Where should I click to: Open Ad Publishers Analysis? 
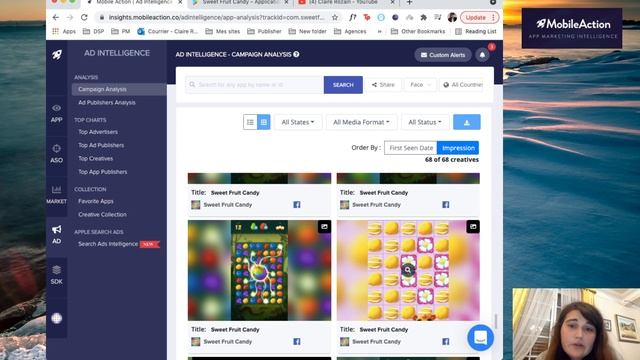[107, 102]
